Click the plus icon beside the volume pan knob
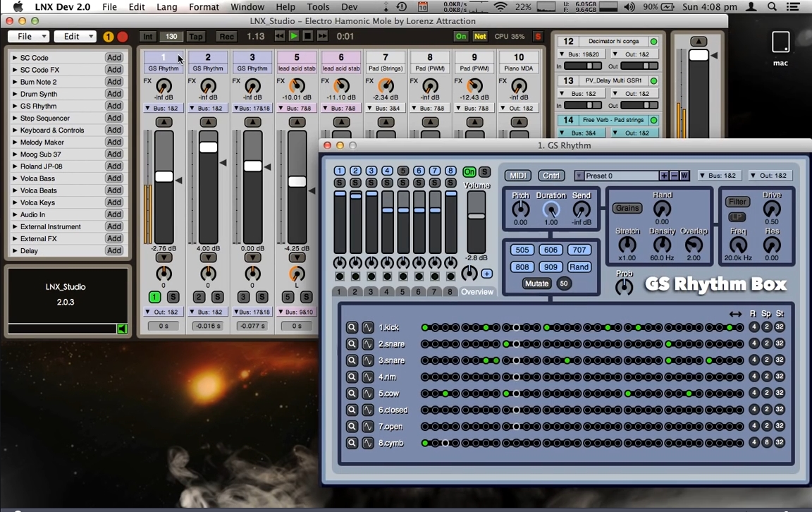Screen dimensions: 812x512 pos(487,274)
